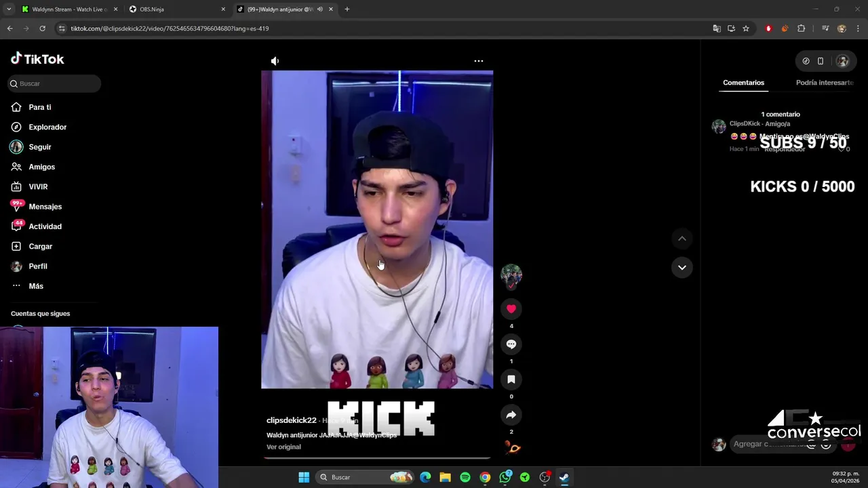This screenshot has height=488, width=868.
Task: Open the Chrome profile avatar
Action: pos(842,28)
